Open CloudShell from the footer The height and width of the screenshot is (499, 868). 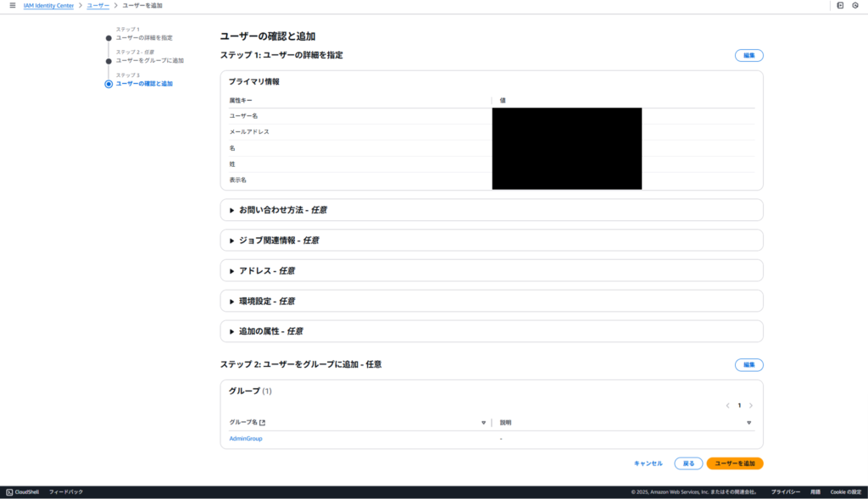pos(23,492)
